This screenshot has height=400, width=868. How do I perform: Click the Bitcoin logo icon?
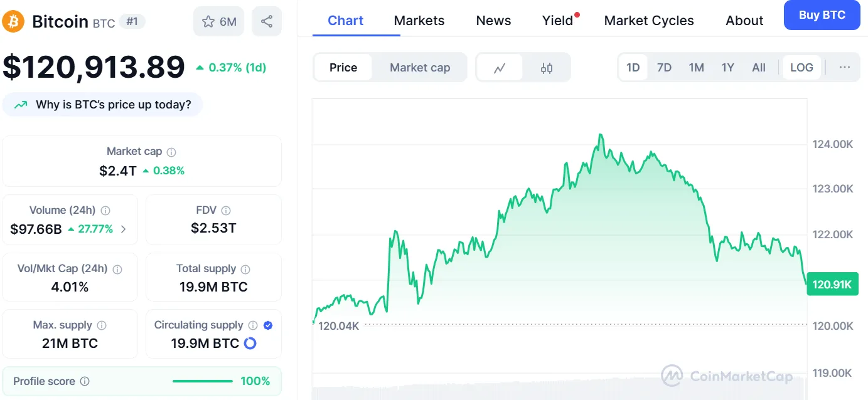pos(13,21)
